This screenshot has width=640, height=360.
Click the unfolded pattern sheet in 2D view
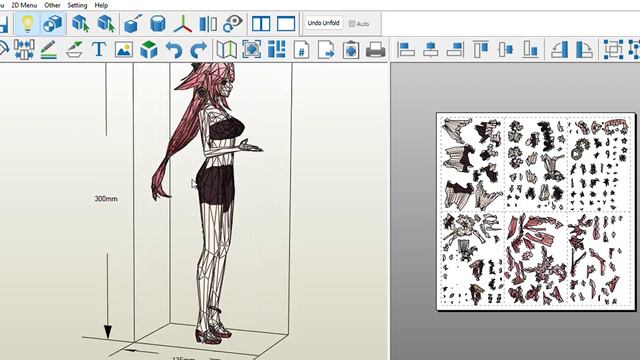tap(536, 211)
